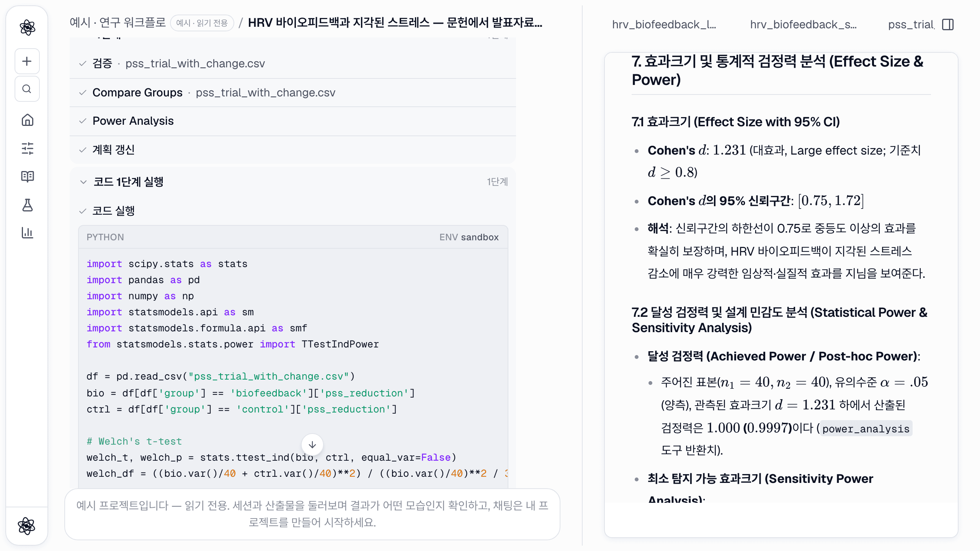980x551 pixels.
Task: Expand the 코드 실행 step
Action: [293, 211]
